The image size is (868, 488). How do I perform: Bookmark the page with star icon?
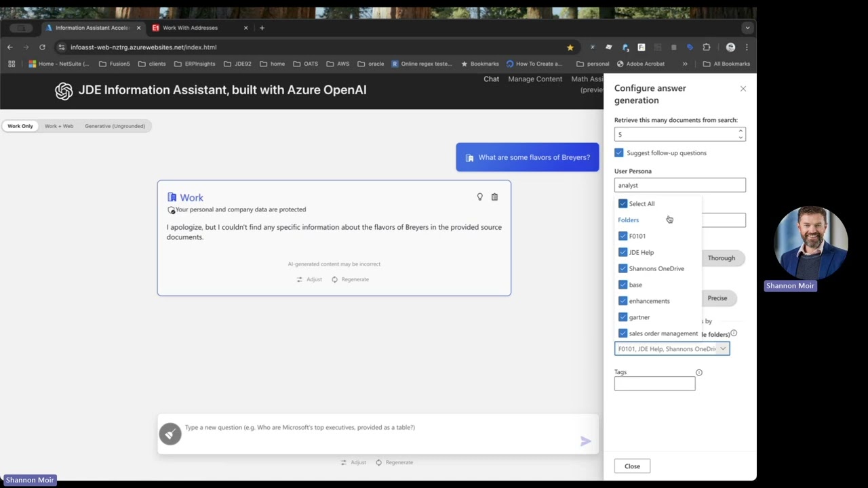[570, 47]
